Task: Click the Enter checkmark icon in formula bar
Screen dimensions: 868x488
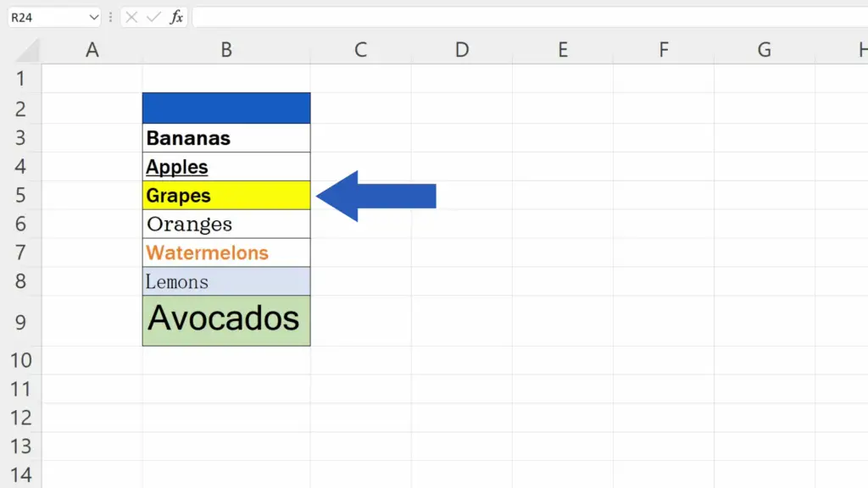Action: (153, 17)
